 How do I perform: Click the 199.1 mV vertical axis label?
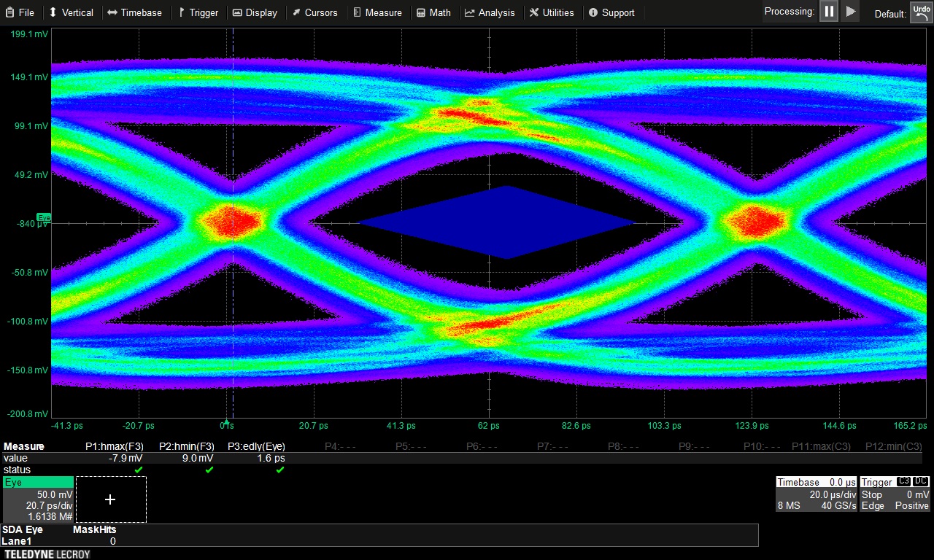[30, 34]
